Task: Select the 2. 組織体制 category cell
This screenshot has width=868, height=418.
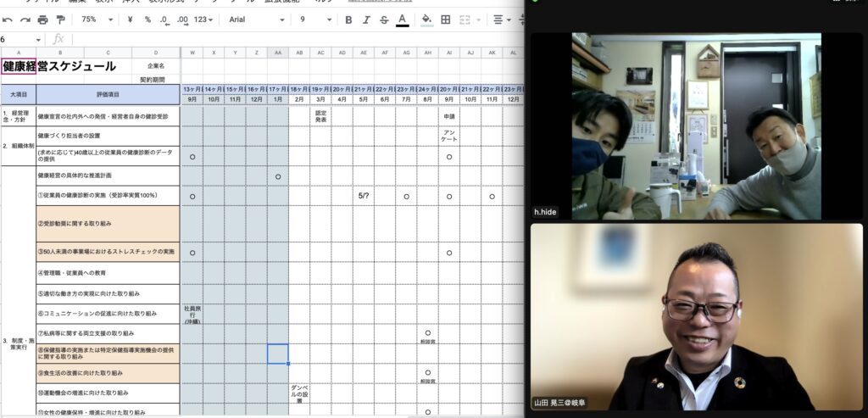Action: click(19, 146)
